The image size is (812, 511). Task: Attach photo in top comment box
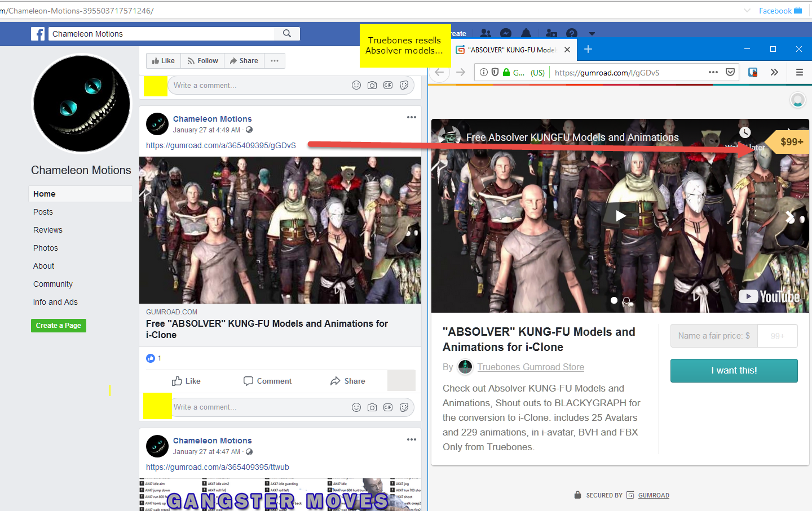click(372, 85)
